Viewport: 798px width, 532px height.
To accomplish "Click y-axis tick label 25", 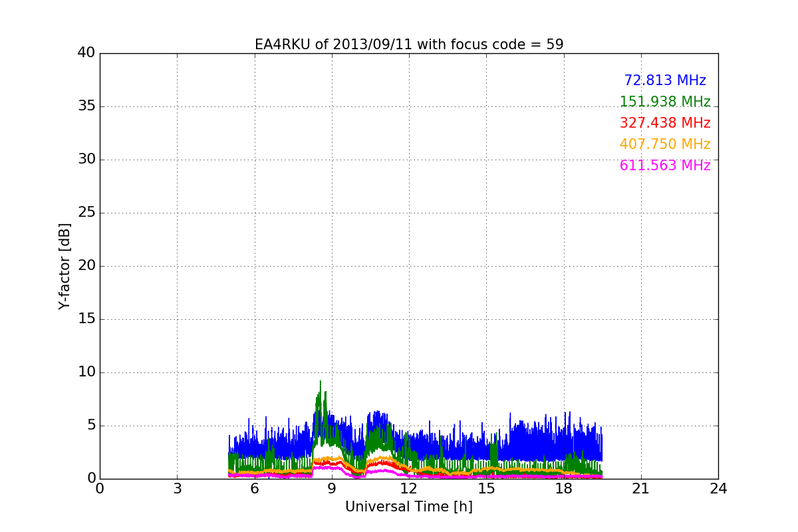I will pyautogui.click(x=86, y=213).
